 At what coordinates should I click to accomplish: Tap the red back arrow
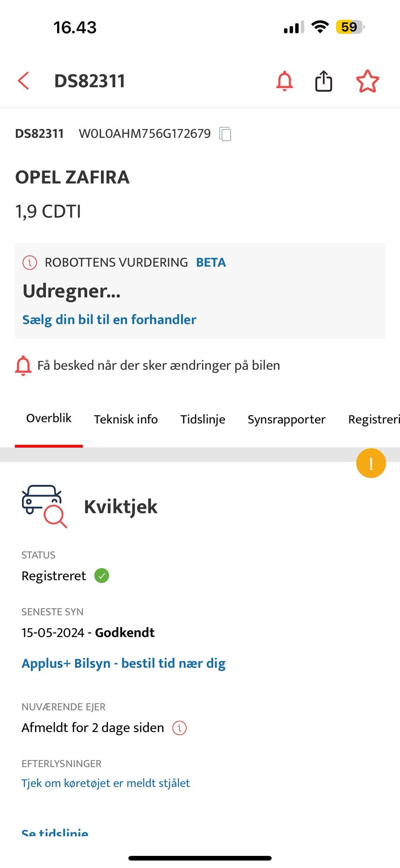pyautogui.click(x=24, y=81)
